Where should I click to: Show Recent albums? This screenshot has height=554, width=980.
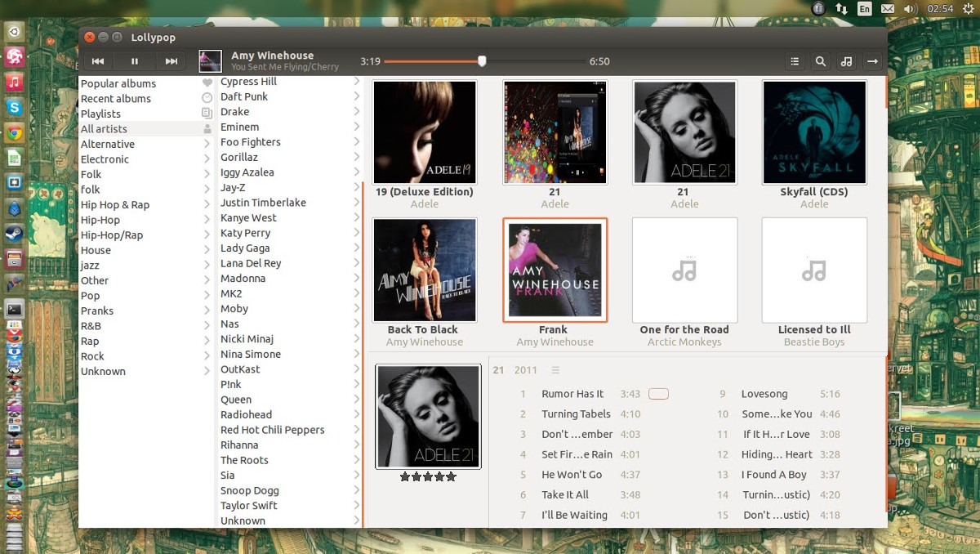(x=145, y=99)
